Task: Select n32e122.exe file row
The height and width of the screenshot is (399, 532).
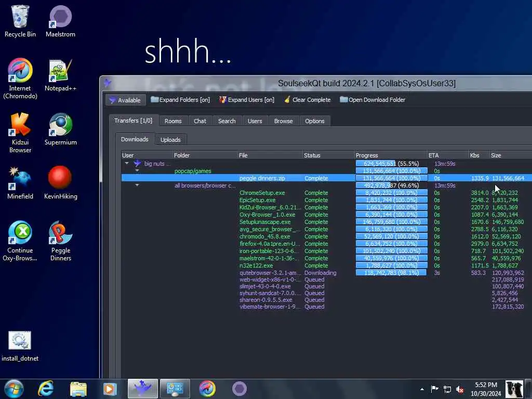Action: point(326,265)
